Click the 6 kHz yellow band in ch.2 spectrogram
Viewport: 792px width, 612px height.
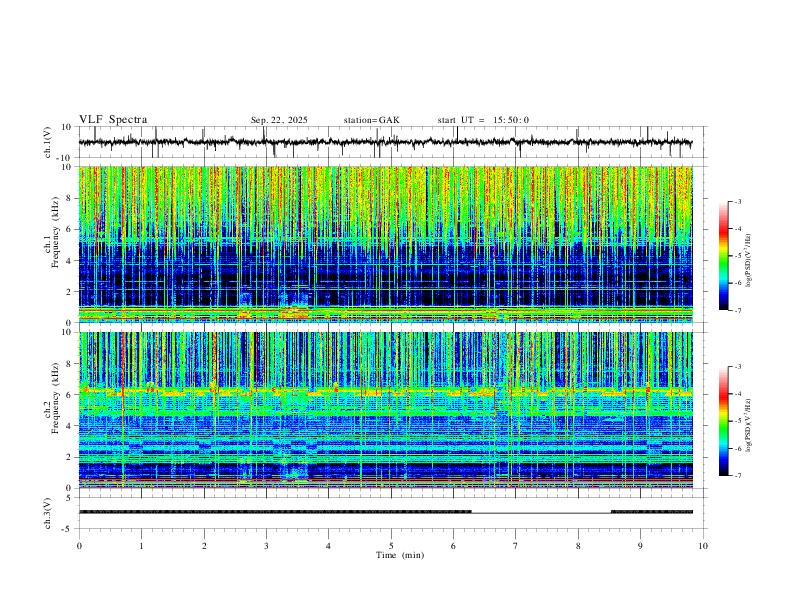point(385,391)
